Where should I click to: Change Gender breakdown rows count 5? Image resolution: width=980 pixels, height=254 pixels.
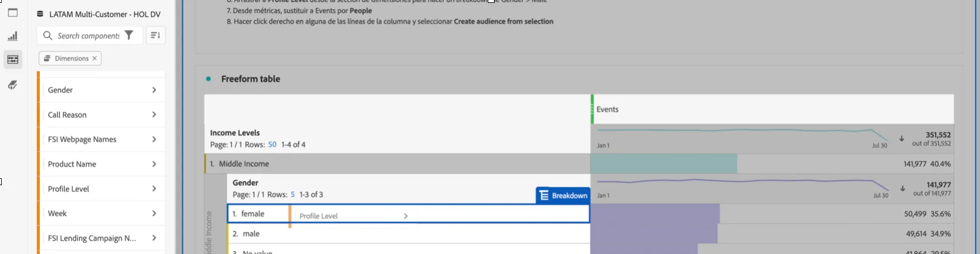point(293,195)
